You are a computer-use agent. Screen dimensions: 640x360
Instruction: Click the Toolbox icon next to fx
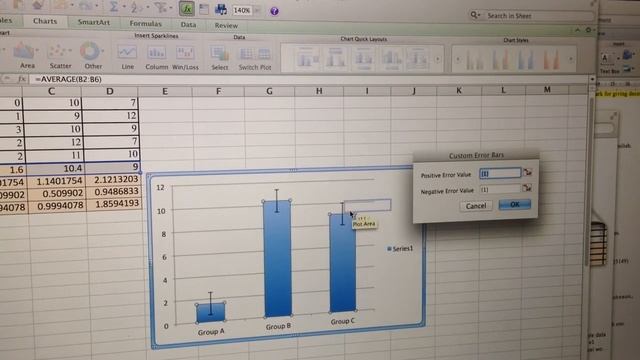click(204, 9)
